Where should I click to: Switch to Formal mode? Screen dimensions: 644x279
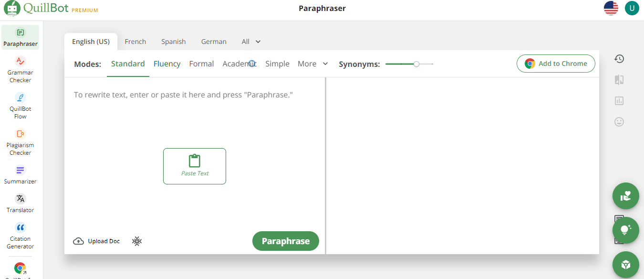point(201,64)
